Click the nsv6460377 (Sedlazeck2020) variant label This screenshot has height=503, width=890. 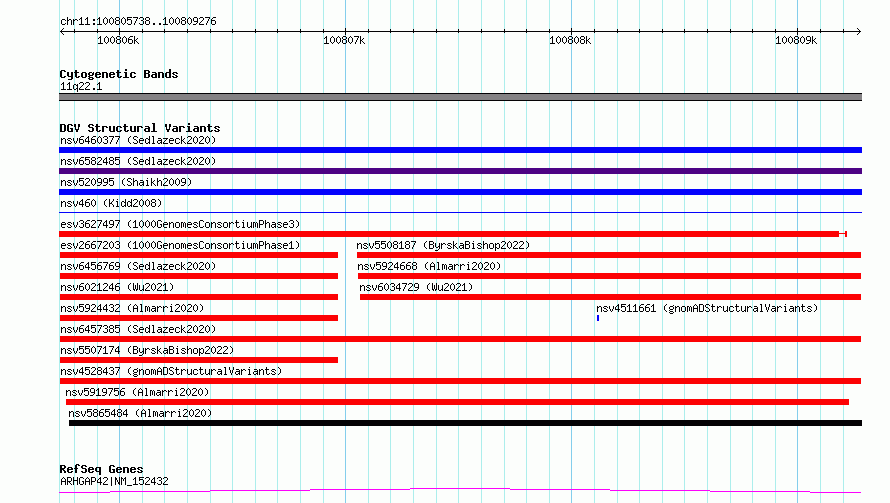click(138, 140)
